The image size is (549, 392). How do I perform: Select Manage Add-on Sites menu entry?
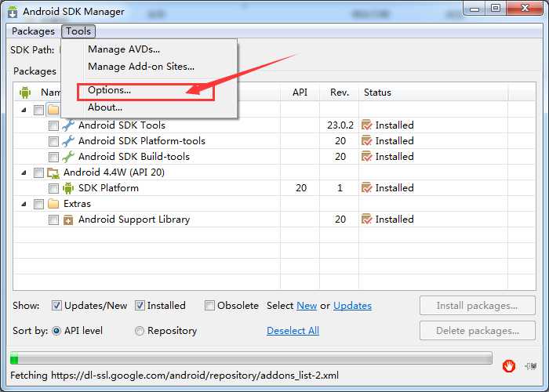pyautogui.click(x=140, y=67)
